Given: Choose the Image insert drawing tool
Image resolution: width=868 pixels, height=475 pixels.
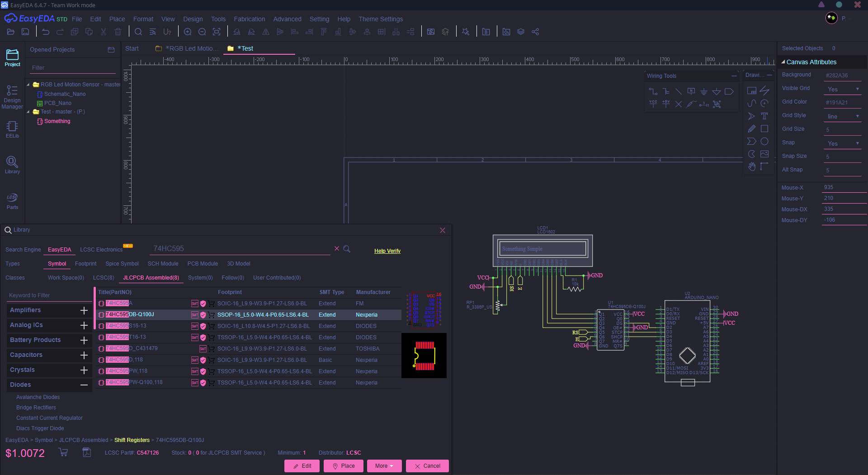Looking at the screenshot, I should click(x=764, y=154).
